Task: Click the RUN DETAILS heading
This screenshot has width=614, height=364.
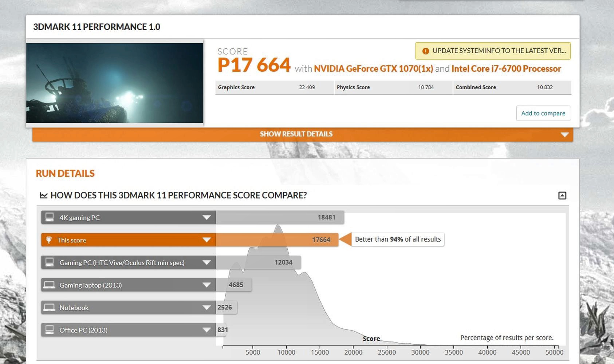Action: (x=65, y=174)
